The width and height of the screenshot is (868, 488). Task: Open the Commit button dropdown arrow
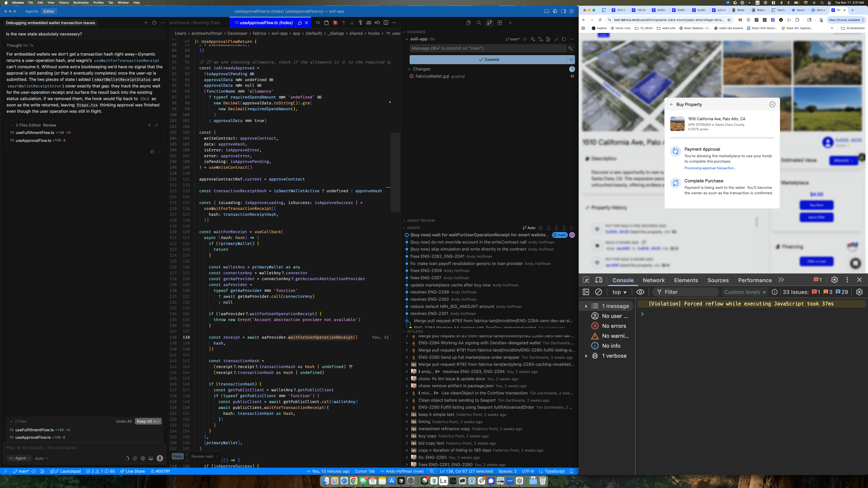[x=571, y=60]
